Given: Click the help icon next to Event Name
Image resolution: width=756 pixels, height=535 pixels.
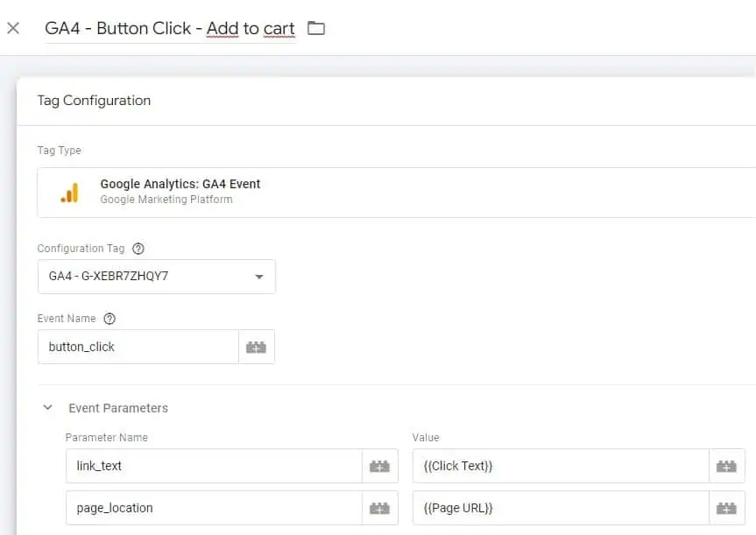Looking at the screenshot, I should pos(108,318).
